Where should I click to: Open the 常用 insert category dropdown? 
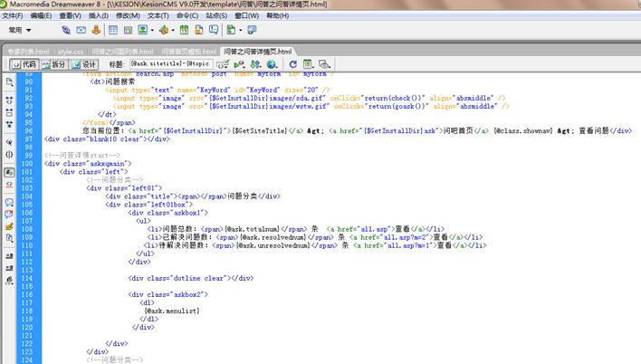pos(20,30)
